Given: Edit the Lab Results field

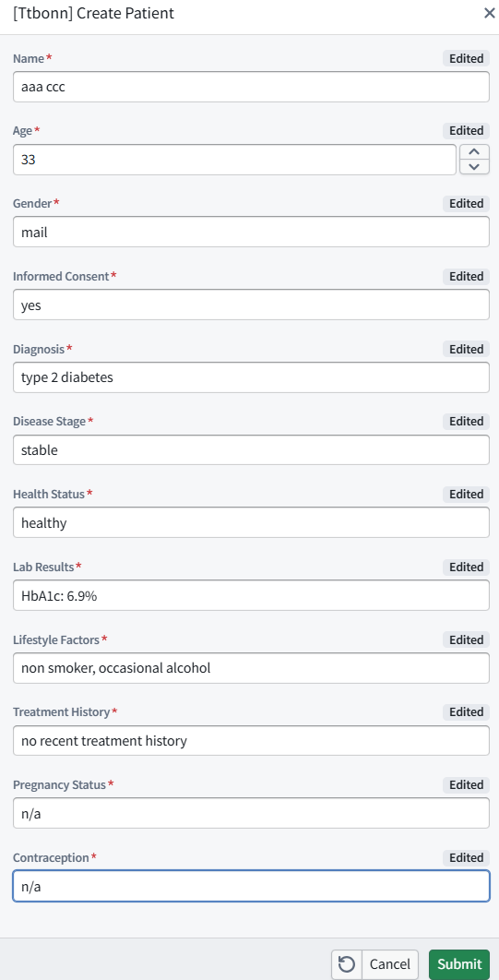Looking at the screenshot, I should [x=251, y=595].
